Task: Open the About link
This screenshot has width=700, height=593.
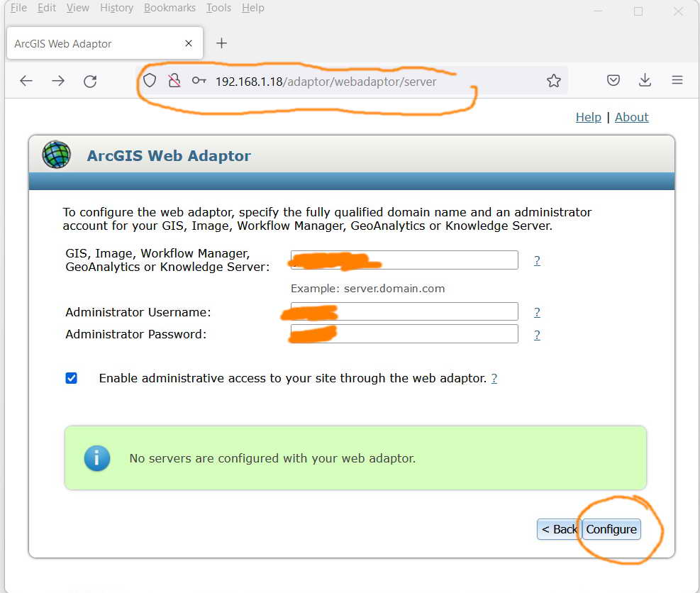Action: click(x=632, y=117)
